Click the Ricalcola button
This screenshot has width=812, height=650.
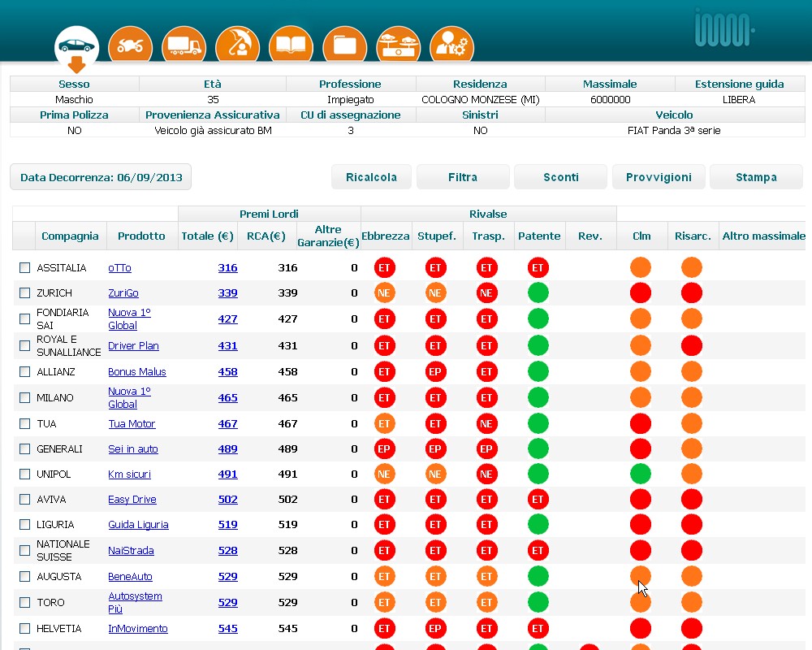pos(371,177)
